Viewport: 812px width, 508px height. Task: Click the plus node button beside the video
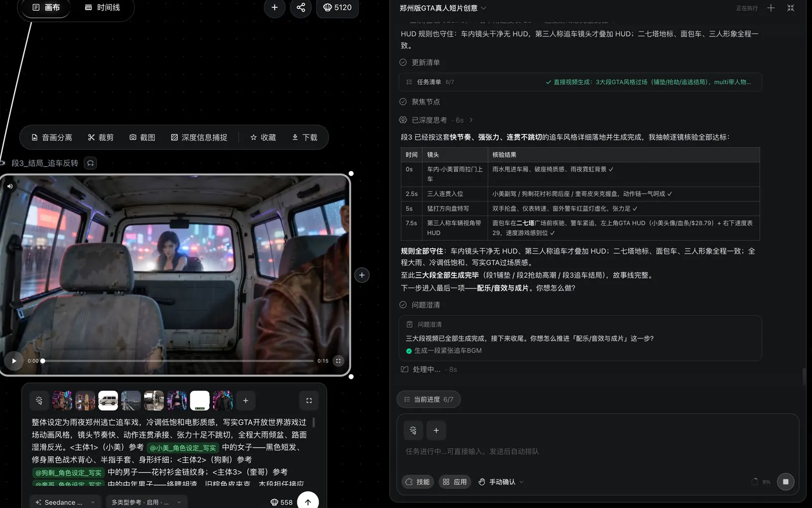click(362, 275)
